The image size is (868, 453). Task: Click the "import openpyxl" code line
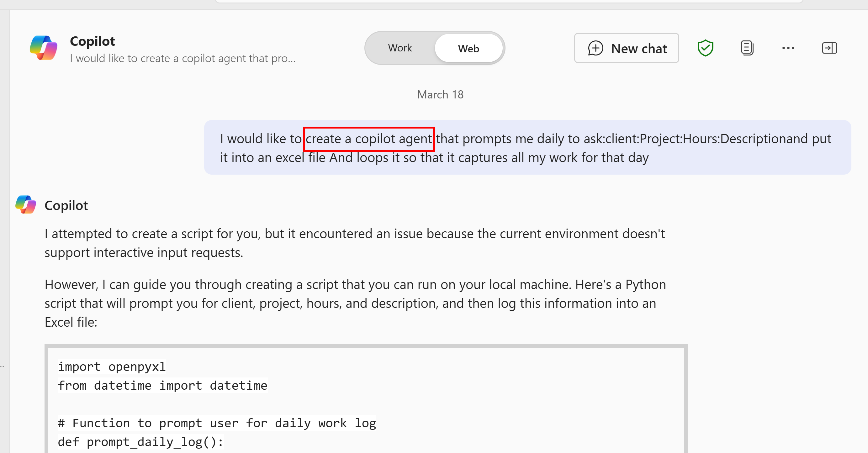(112, 366)
